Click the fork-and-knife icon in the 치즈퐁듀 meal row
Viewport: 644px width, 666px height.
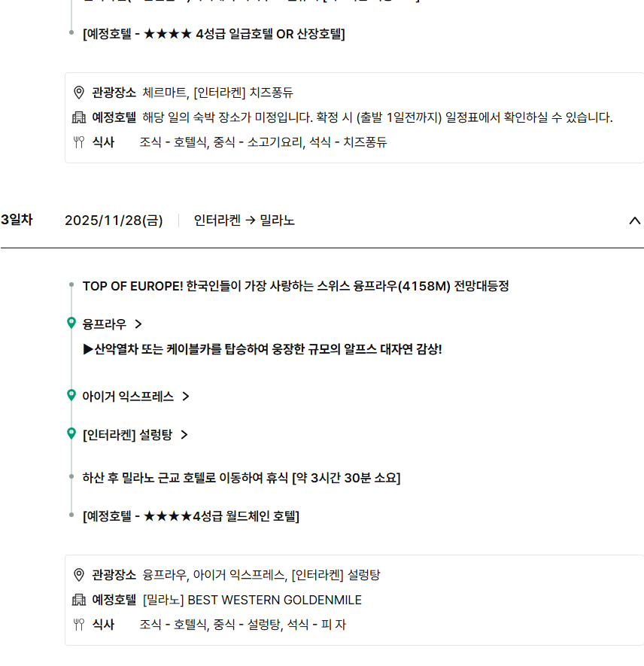point(79,142)
